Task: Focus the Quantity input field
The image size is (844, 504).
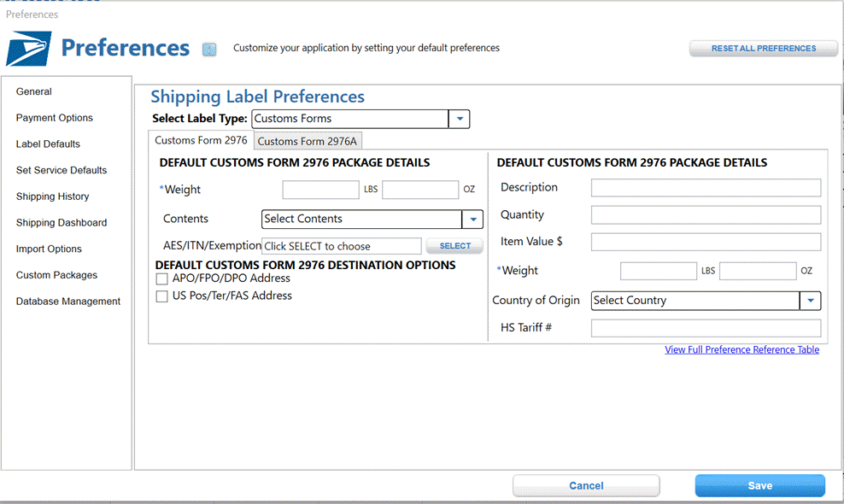Action: click(706, 215)
